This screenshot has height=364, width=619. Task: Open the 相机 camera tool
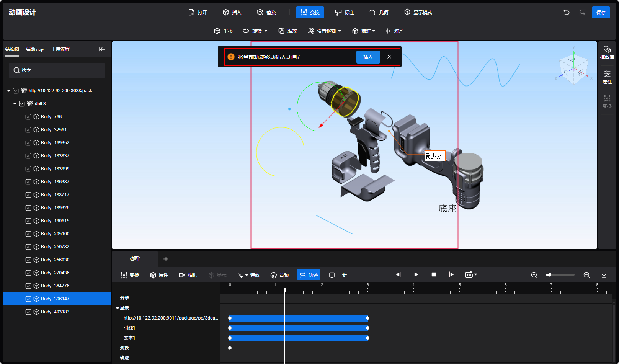pos(188,275)
